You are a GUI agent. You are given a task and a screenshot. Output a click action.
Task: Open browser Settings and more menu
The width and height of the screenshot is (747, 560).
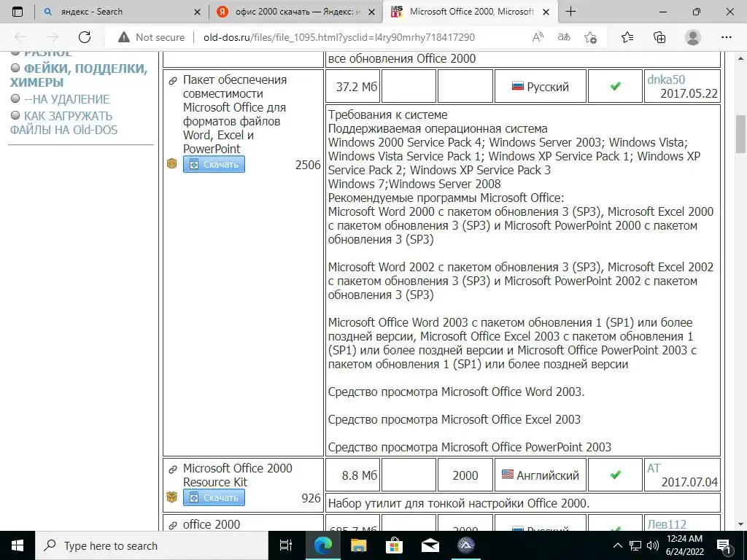(726, 37)
